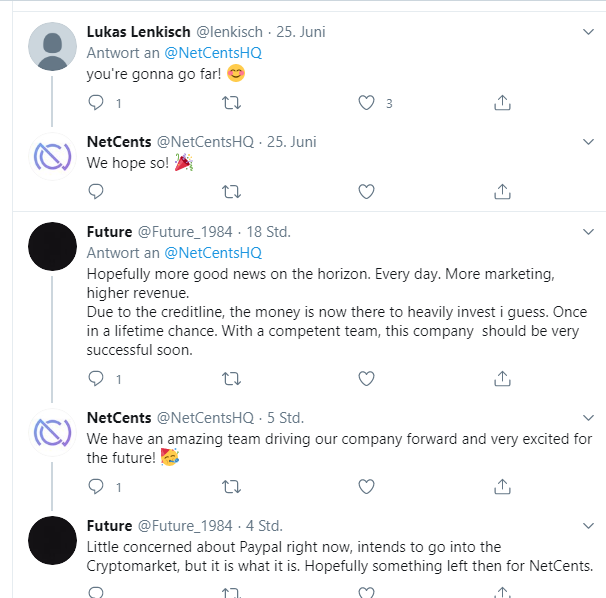Open Future's profile name on 18 Std. tweet
This screenshot has height=598, width=606.
pyautogui.click(x=109, y=232)
